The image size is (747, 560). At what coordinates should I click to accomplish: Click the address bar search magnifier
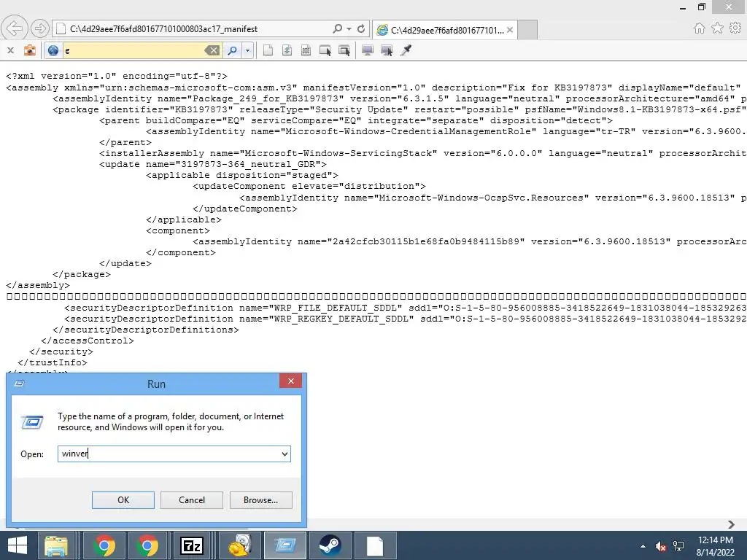coord(337,28)
